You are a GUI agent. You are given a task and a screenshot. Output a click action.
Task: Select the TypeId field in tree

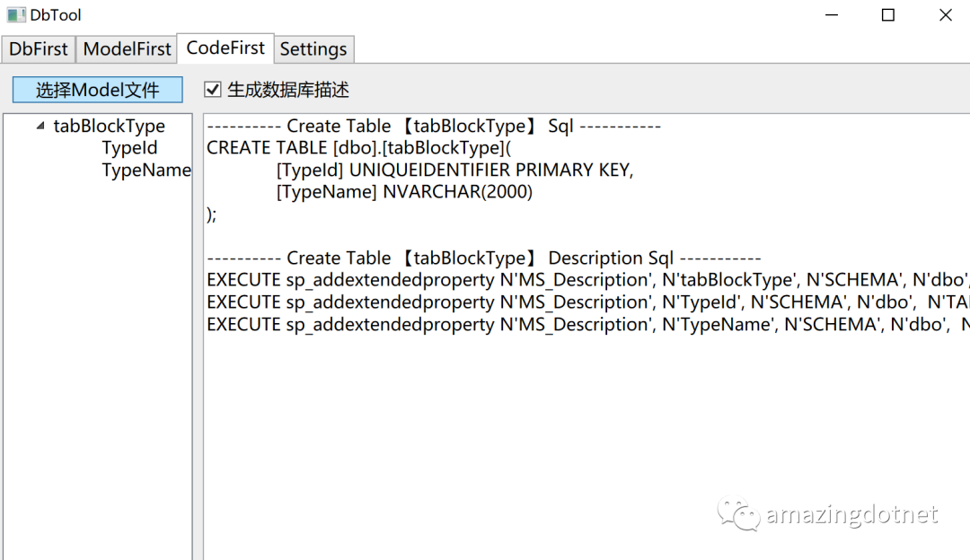click(x=129, y=148)
